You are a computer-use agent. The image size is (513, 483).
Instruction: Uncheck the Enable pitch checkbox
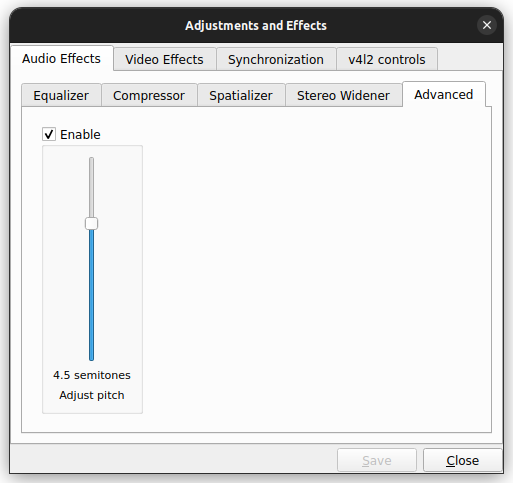coord(49,134)
